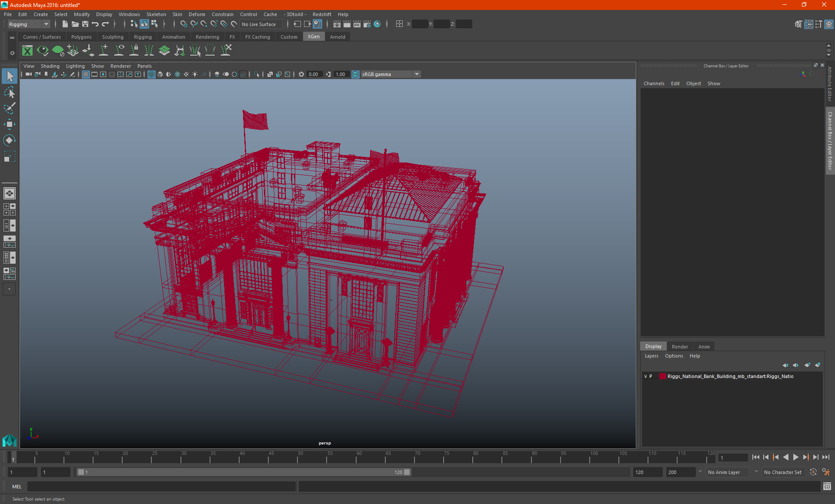Viewport: 835px width, 504px height.
Task: Toggle layer playback P box
Action: [x=651, y=377]
